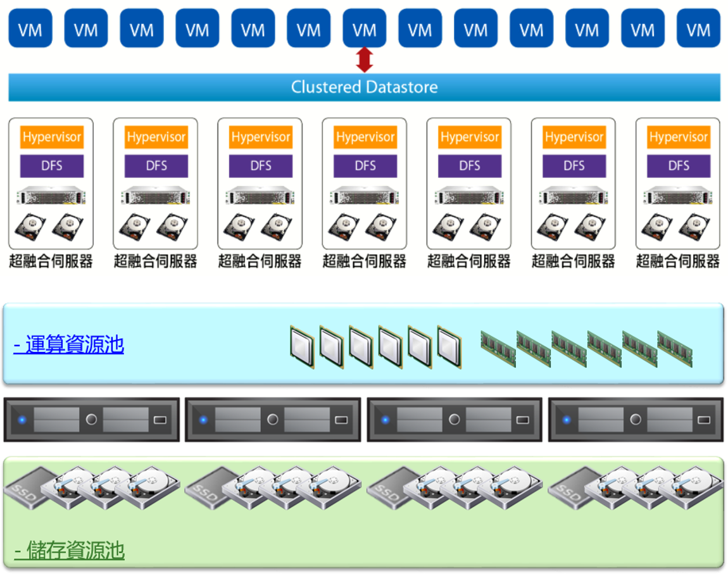Select the leftmost CPU chip icon

302,347
